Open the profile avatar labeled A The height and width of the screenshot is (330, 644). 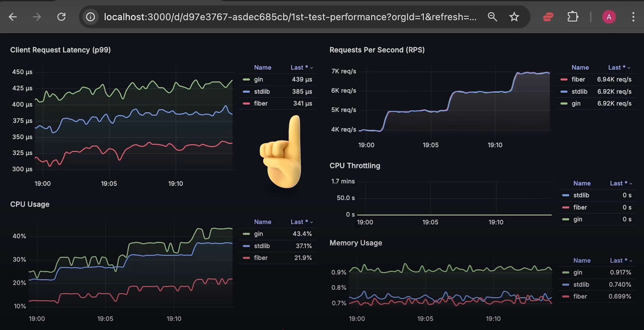pyautogui.click(x=609, y=17)
